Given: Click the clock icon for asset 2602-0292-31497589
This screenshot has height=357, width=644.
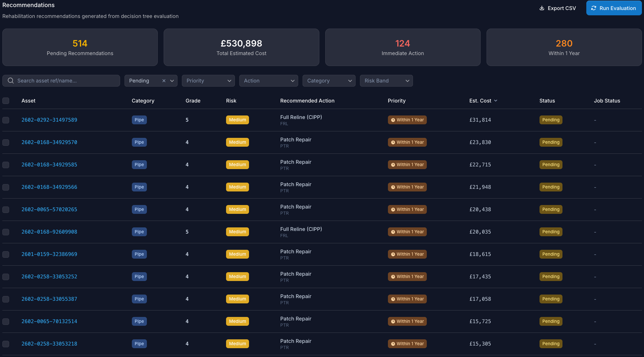Looking at the screenshot, I should pyautogui.click(x=393, y=120).
